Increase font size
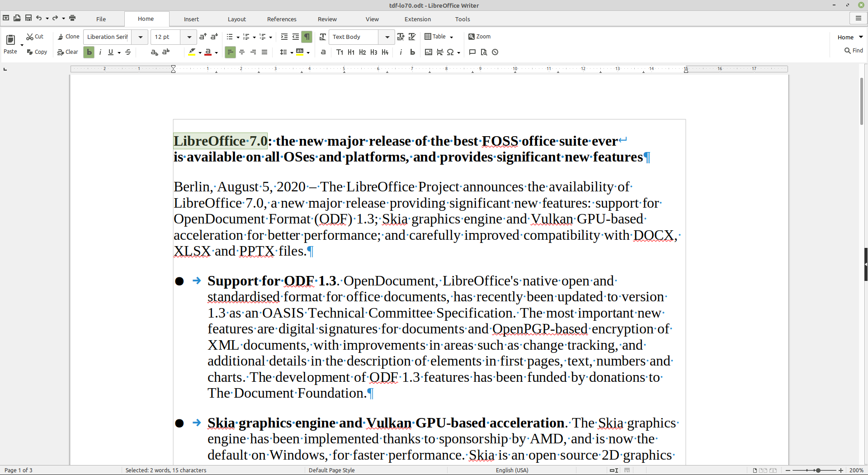Screen dimensions: 868x475 point(203,37)
